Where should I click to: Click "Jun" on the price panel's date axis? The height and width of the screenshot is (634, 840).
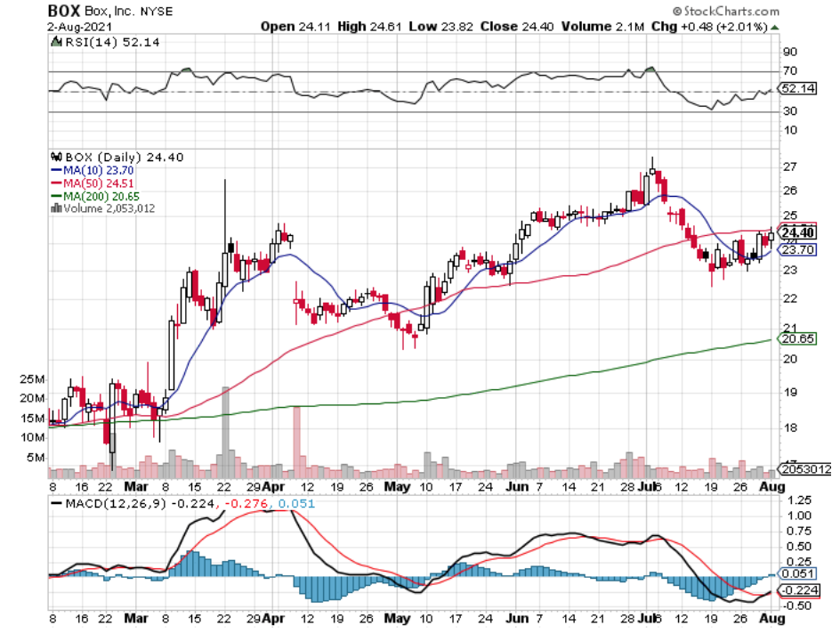517,486
